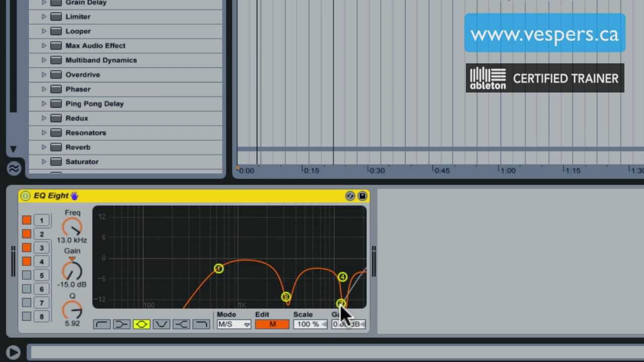
Task: Select the low cut filter shape
Action: point(102,324)
